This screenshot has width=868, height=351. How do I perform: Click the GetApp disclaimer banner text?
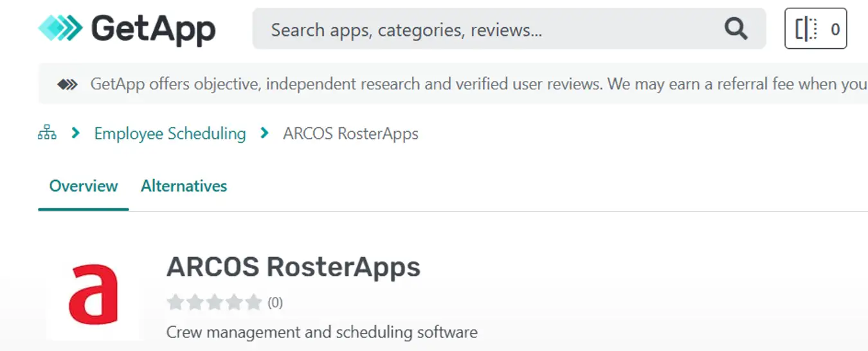478,84
